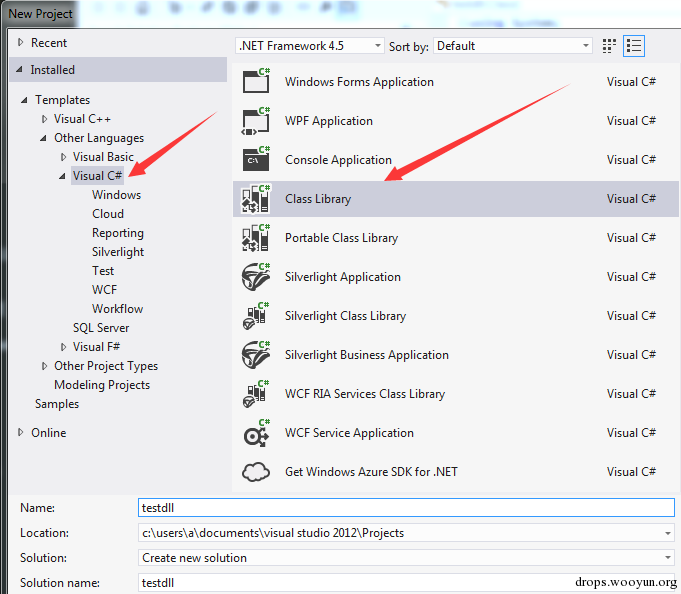Click the Console Application template icon

tap(256, 159)
